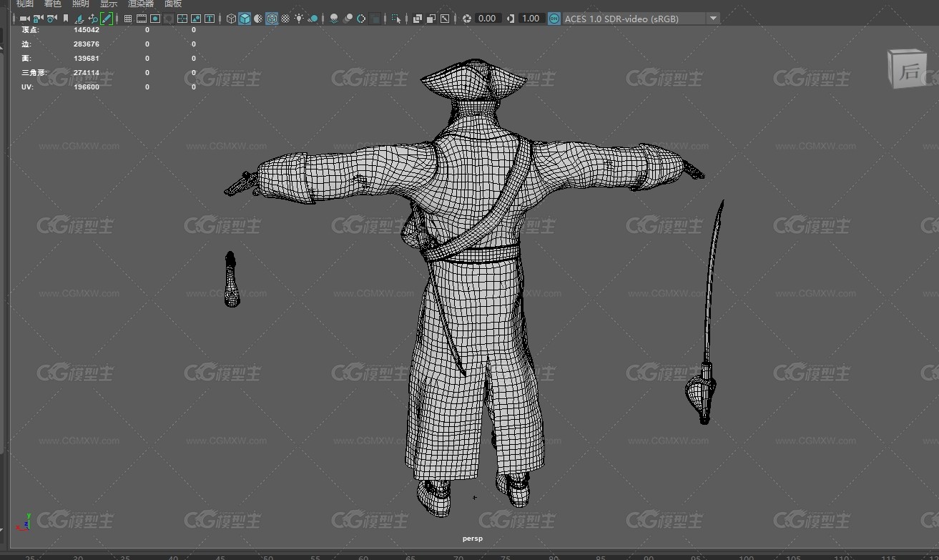Click the Image Plane icon
Screen dimensions: 939x560
79,19
